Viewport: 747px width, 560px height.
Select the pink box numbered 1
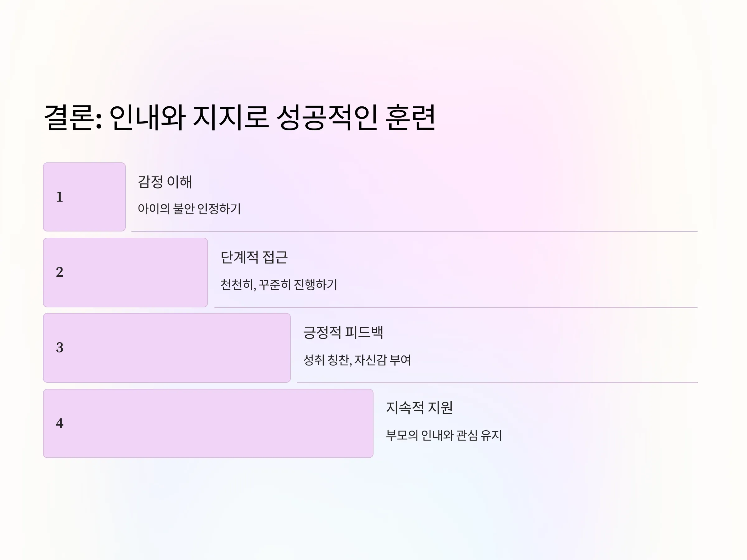point(84,197)
